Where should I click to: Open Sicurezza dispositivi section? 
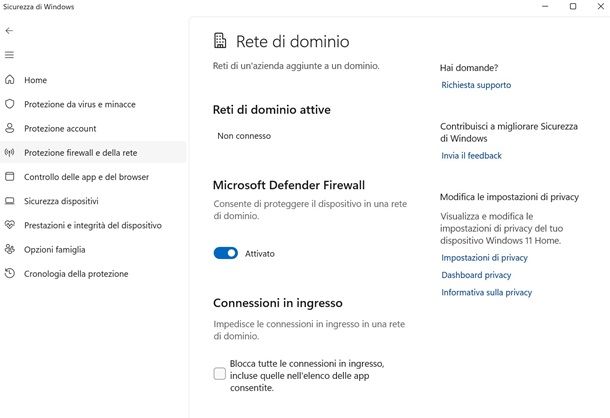93,201
